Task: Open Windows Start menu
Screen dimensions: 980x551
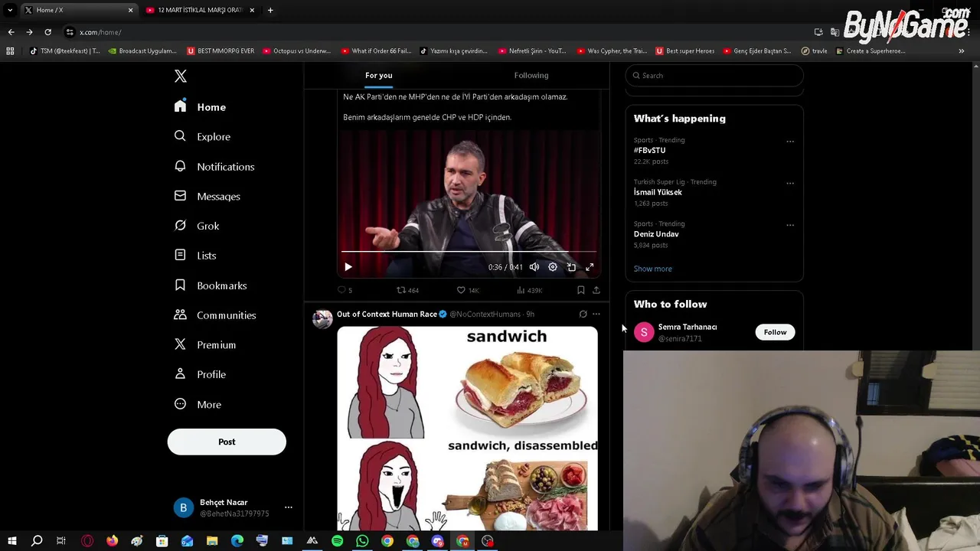Action: pyautogui.click(x=11, y=541)
